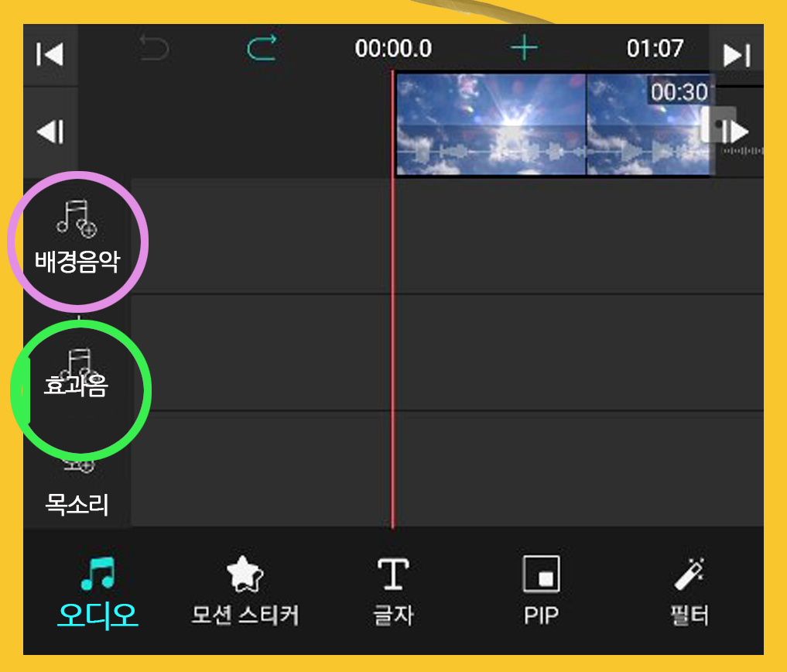This screenshot has width=787, height=672.
Task: Click the 00:00.0 current time display
Action: (x=393, y=49)
